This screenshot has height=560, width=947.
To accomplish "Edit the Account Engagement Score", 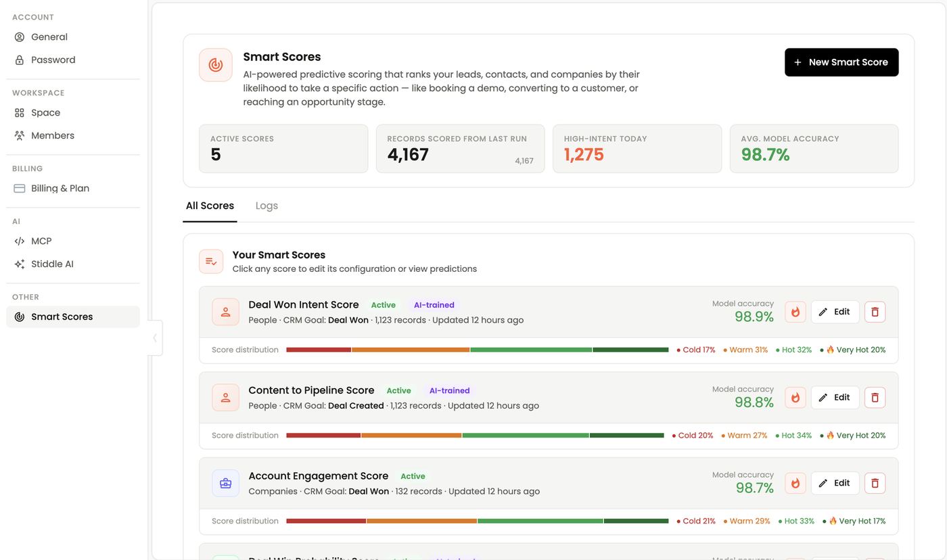I will coord(835,483).
